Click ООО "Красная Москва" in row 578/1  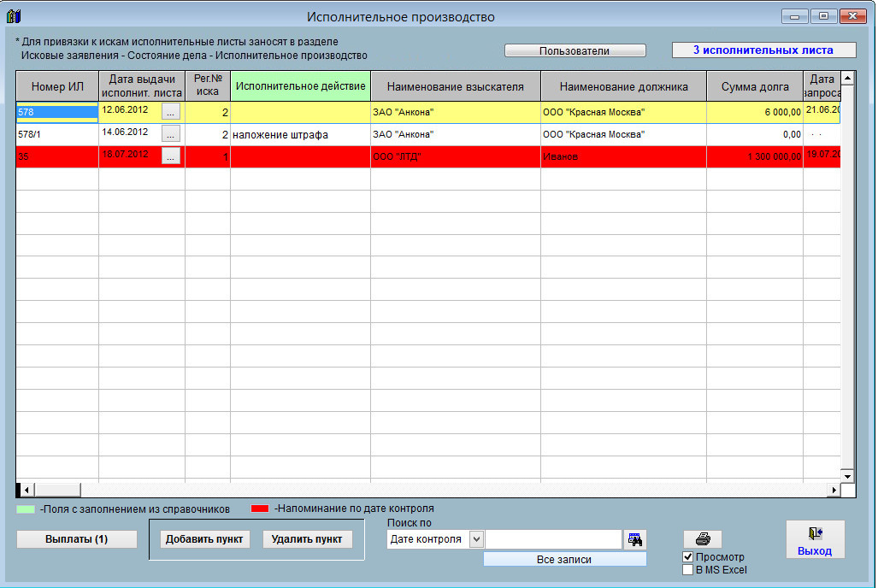click(624, 134)
